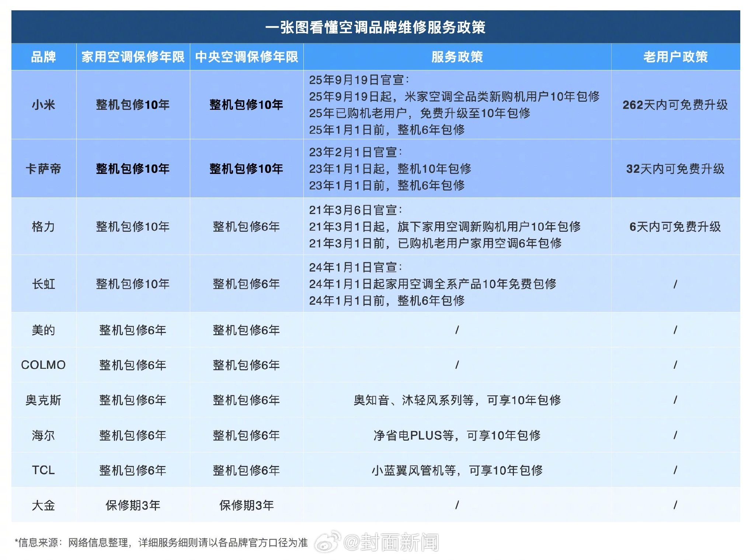This screenshot has height=560, width=755.
Task: Click 奥知音、沐轻风系列等 policy text
Action: tap(457, 400)
